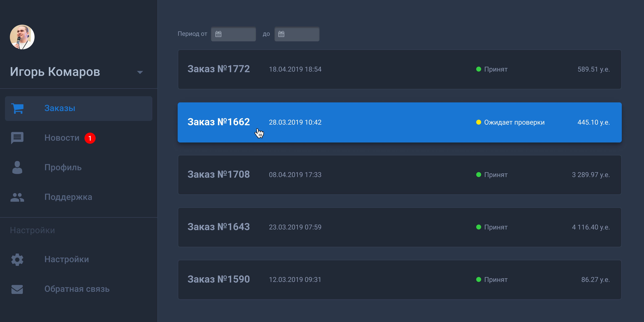The height and width of the screenshot is (322, 644).
Task: Go to the Профиль menu item
Action: [78, 167]
